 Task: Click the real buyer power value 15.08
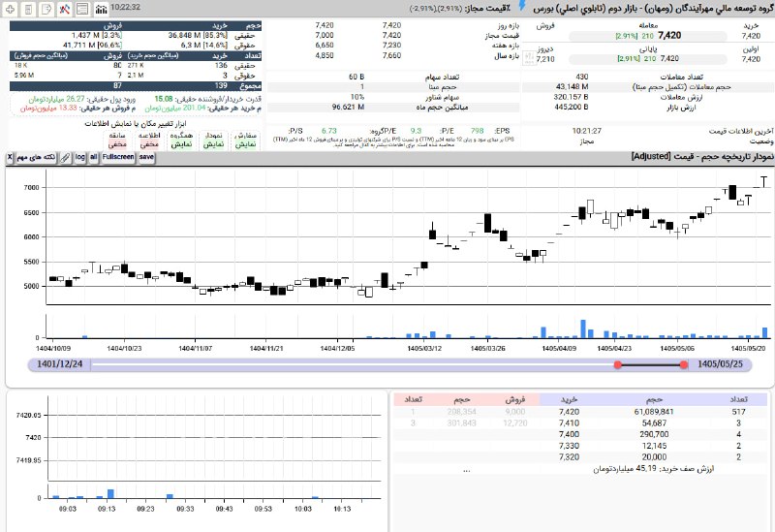[164, 99]
